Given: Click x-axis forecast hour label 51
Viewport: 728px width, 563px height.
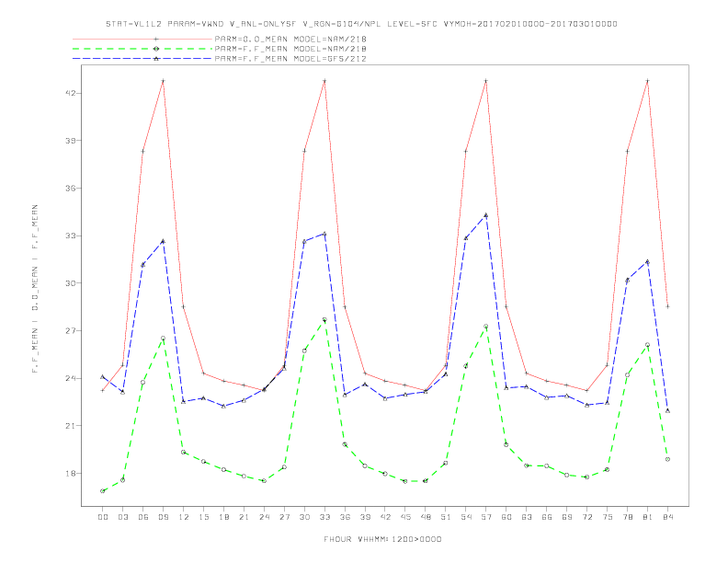Looking at the screenshot, I should pos(446,517).
